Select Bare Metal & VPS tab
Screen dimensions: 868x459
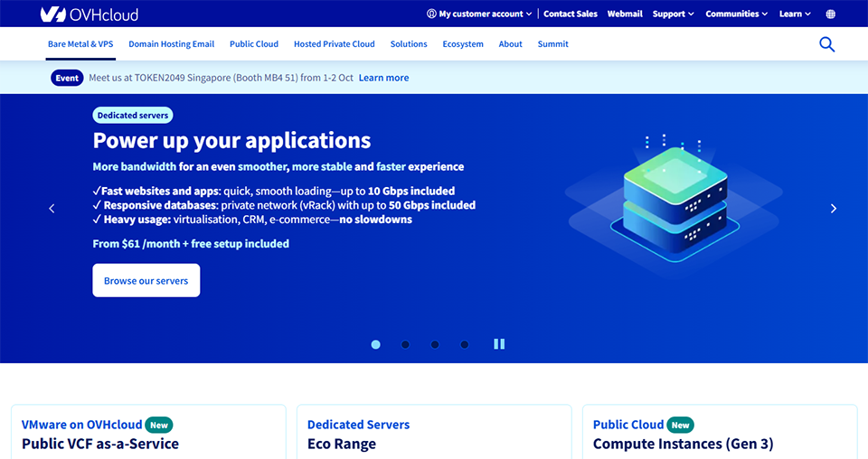pyautogui.click(x=80, y=44)
